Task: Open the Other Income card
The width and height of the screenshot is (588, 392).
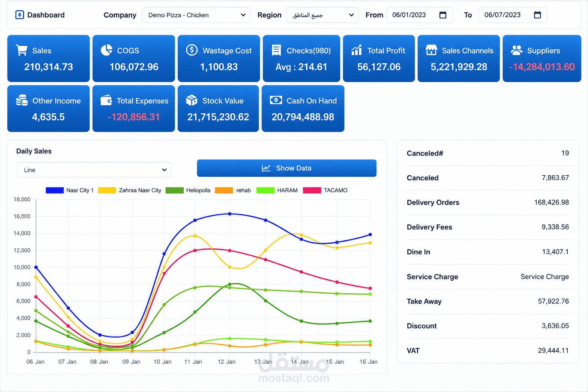Action: (49, 109)
